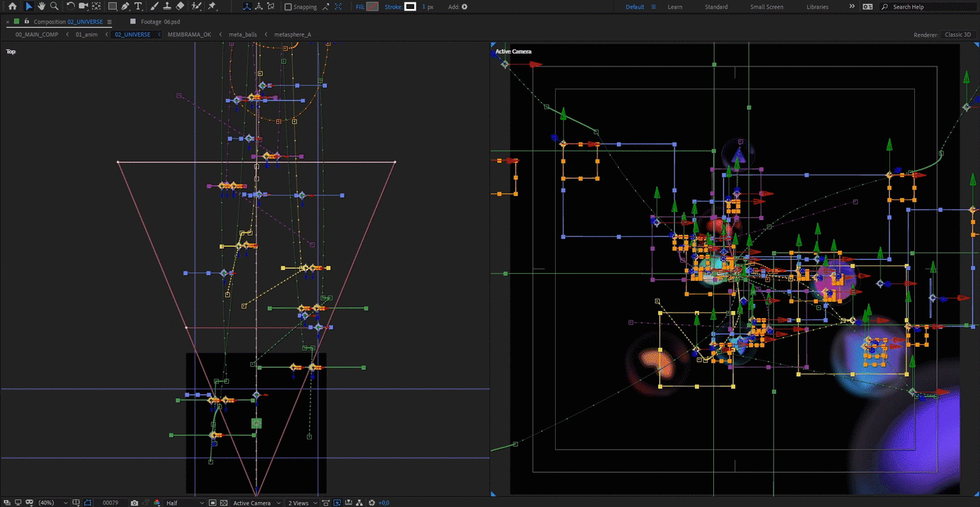Select the Unified Camera tool
The image size is (980, 507).
(x=83, y=6)
